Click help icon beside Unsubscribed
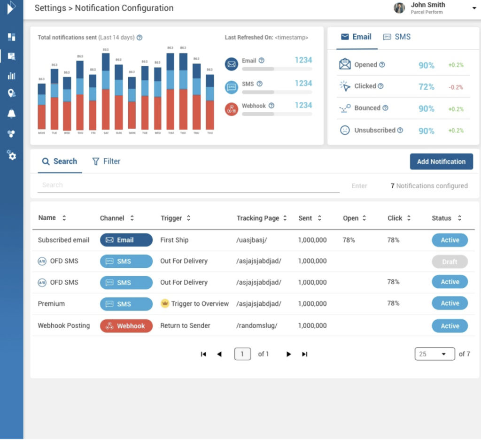481x448 pixels. pos(400,131)
